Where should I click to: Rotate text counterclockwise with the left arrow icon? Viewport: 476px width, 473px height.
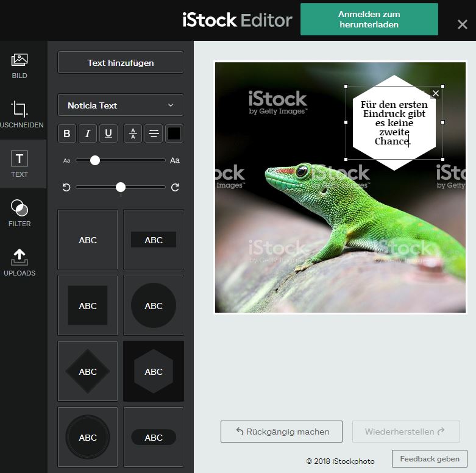point(66,187)
